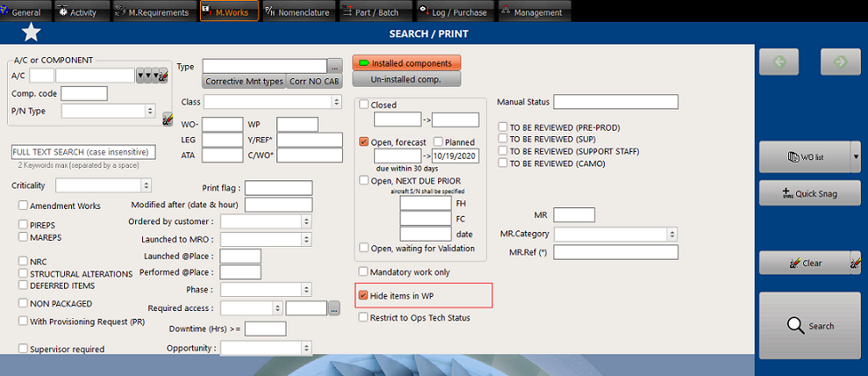Switch to the General tab

tap(25, 11)
